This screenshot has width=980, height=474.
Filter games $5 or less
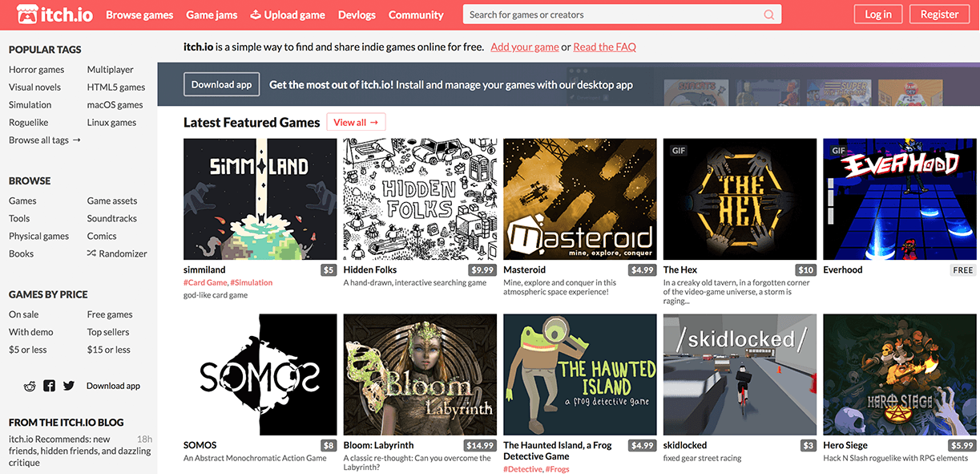pos(27,350)
